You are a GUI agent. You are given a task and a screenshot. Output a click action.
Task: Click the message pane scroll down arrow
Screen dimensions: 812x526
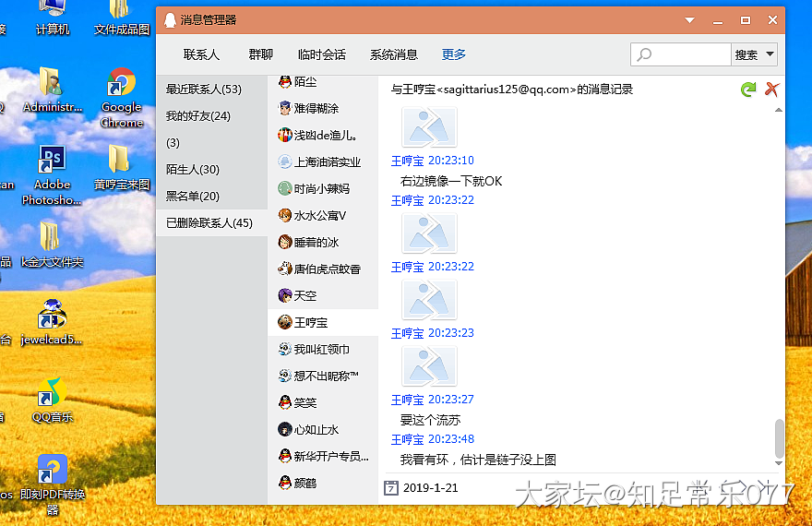[779, 463]
